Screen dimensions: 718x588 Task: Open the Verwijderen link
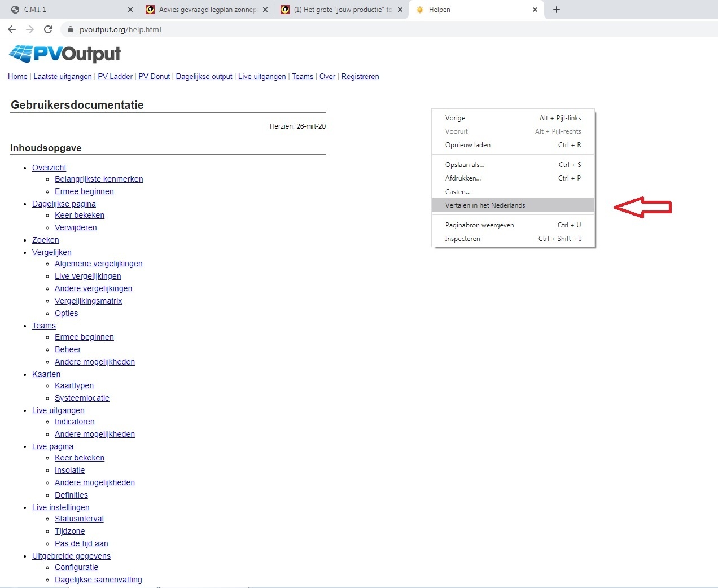click(x=76, y=227)
